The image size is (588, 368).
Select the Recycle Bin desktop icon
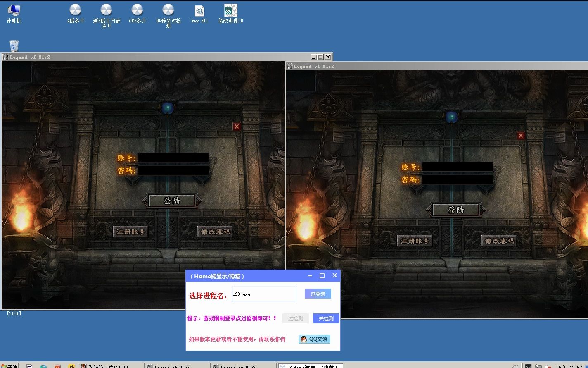(14, 45)
